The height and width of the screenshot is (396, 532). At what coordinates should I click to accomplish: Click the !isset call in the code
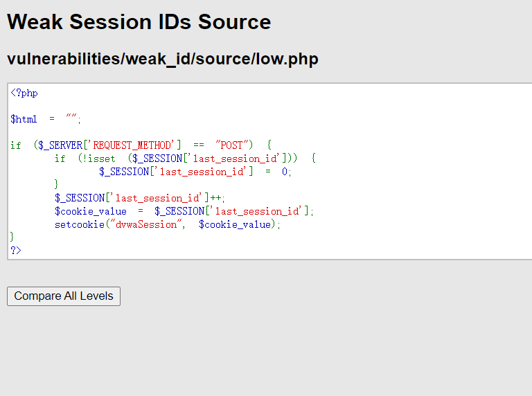coord(99,159)
